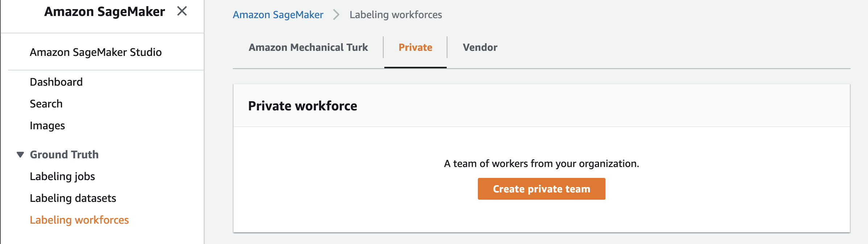Select the Ground Truth section heading
The height and width of the screenshot is (244, 868).
[64, 155]
